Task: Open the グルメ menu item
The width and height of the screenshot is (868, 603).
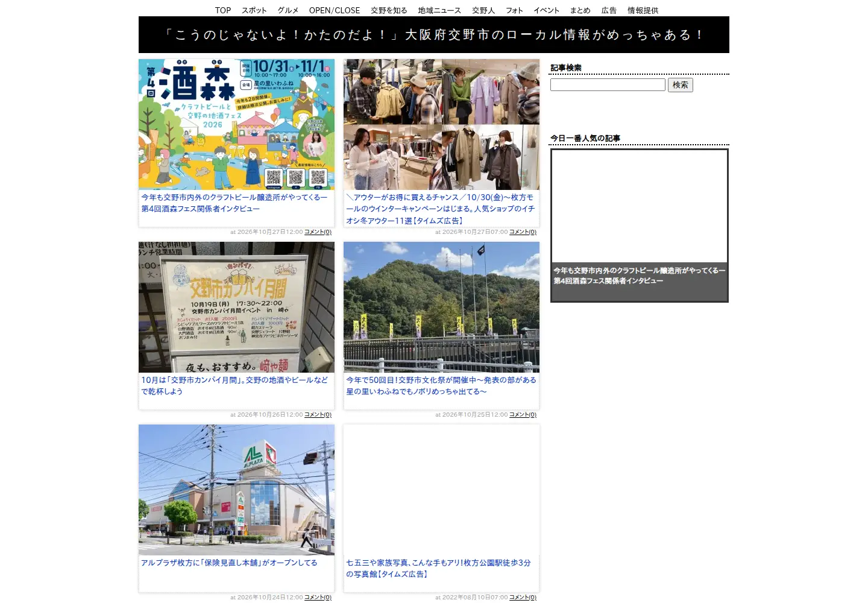Action: point(288,10)
